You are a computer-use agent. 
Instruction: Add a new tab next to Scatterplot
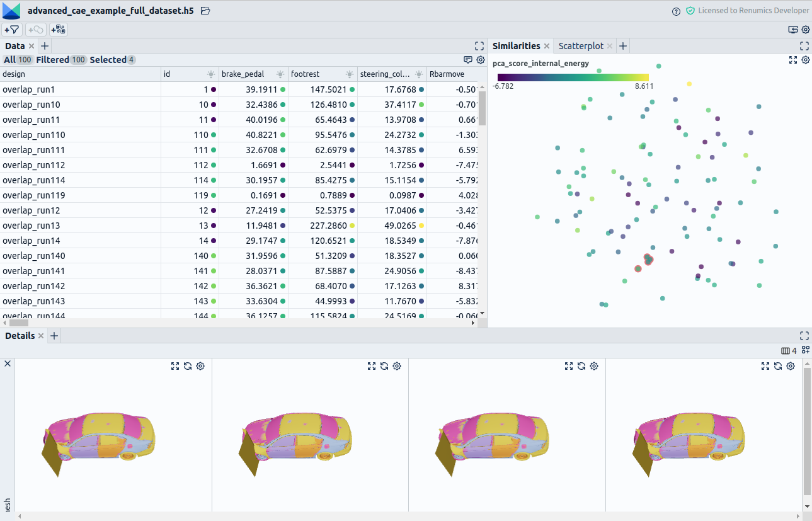[x=623, y=46]
